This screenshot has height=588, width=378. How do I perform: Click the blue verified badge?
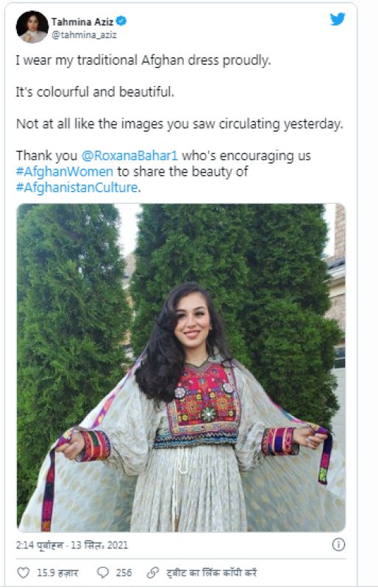(121, 21)
